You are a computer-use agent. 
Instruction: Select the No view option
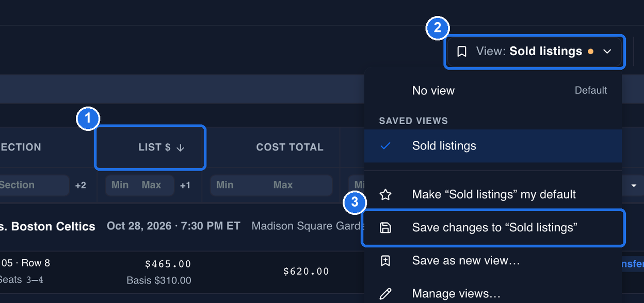coord(493,91)
